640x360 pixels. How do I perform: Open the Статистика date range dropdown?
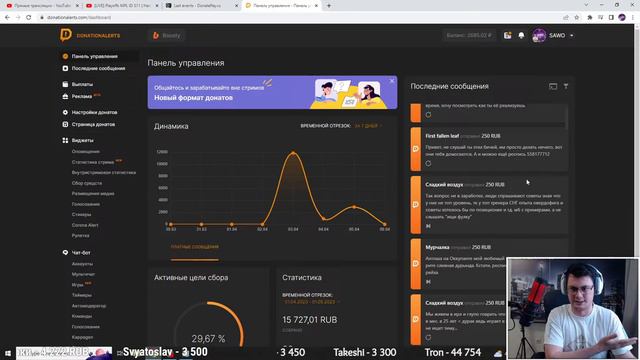310,302
